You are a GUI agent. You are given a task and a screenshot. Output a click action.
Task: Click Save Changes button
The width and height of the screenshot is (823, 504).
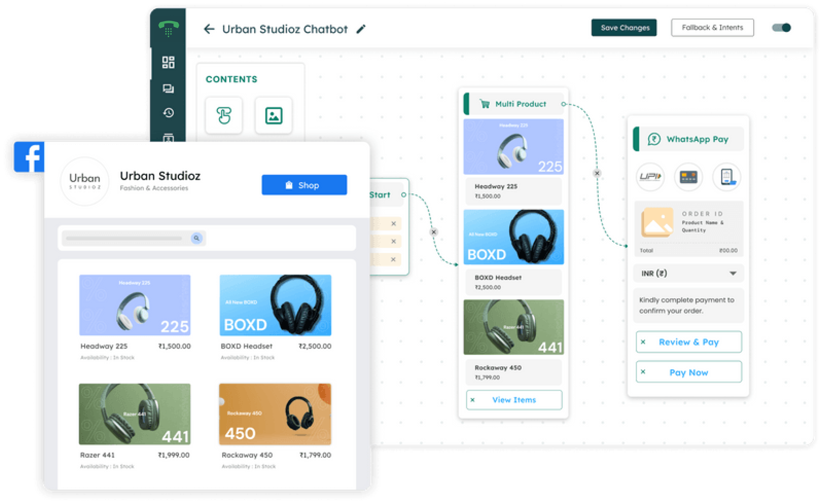click(624, 28)
